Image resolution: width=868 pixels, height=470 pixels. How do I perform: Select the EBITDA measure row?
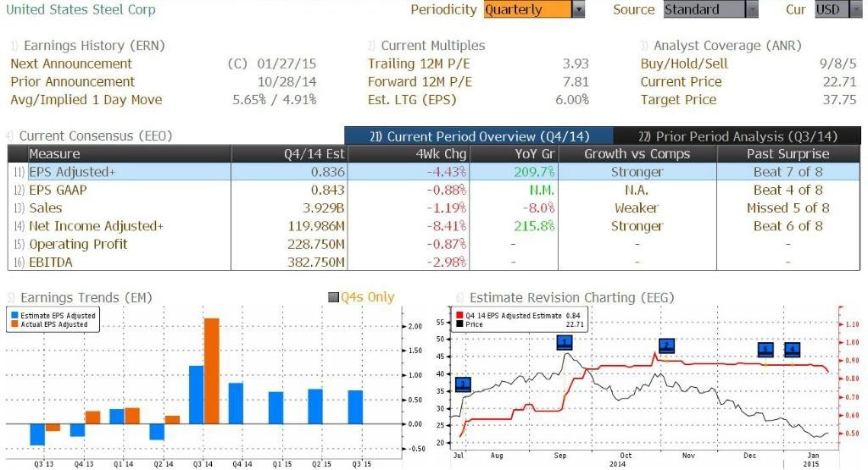pyautogui.click(x=434, y=262)
